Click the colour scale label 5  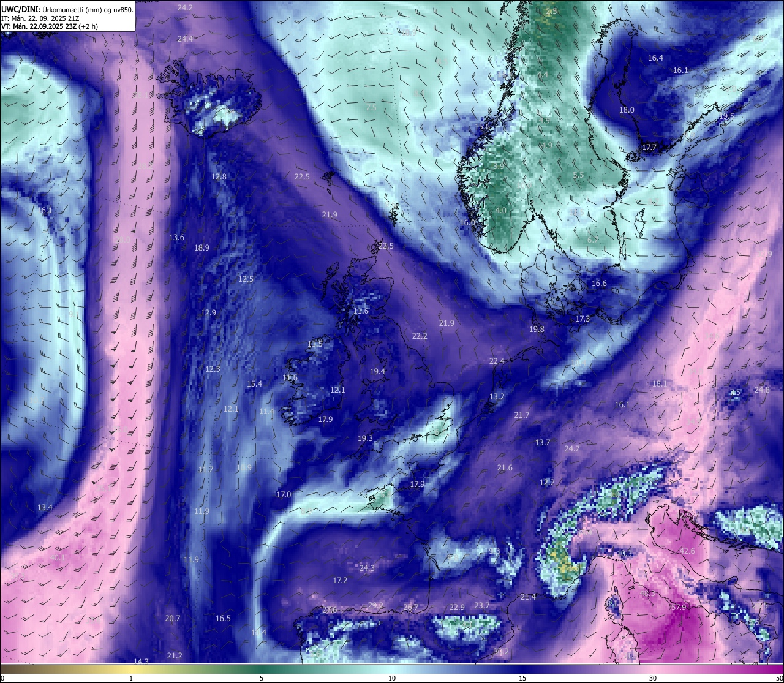point(262,678)
